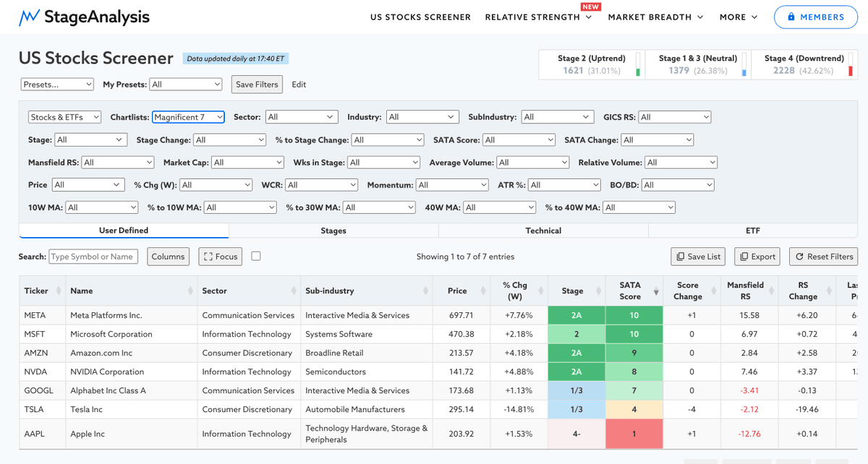Open the Presets dropdown
The width and height of the screenshot is (868, 464).
click(58, 85)
